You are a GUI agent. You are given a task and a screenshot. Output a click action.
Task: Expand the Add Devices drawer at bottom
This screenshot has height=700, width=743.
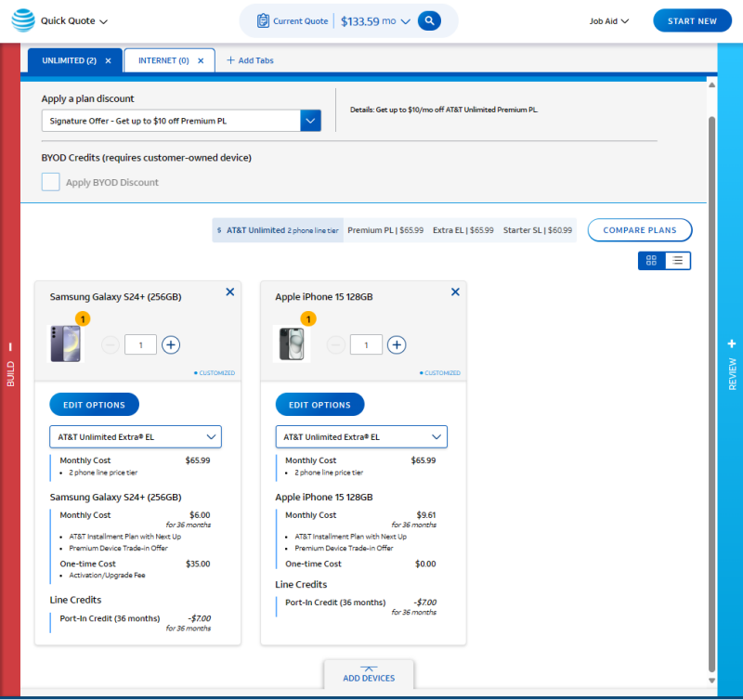369,674
